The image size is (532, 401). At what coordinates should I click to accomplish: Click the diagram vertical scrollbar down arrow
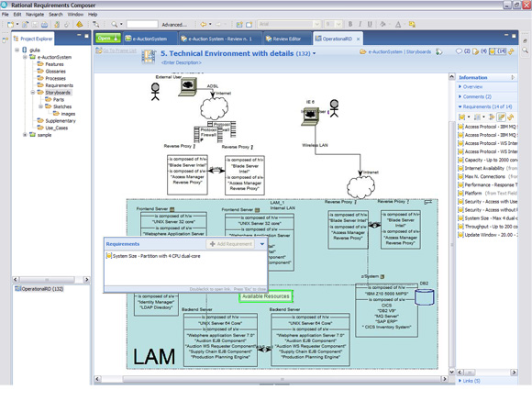451,372
